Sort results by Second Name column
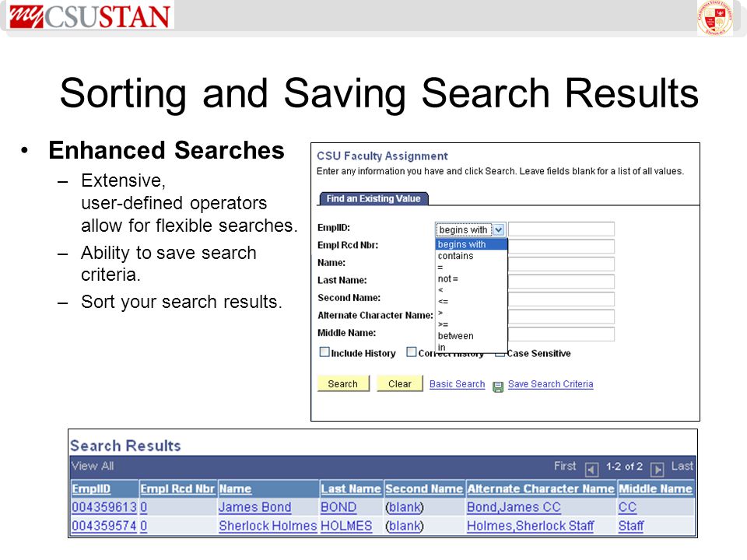This screenshot has width=747, height=560. [x=424, y=488]
